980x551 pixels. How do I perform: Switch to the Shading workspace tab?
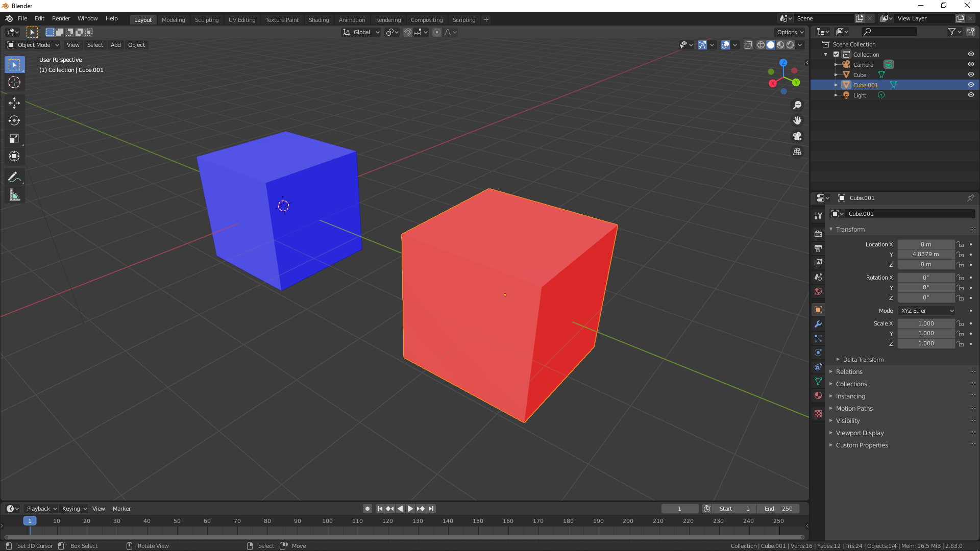(x=318, y=20)
